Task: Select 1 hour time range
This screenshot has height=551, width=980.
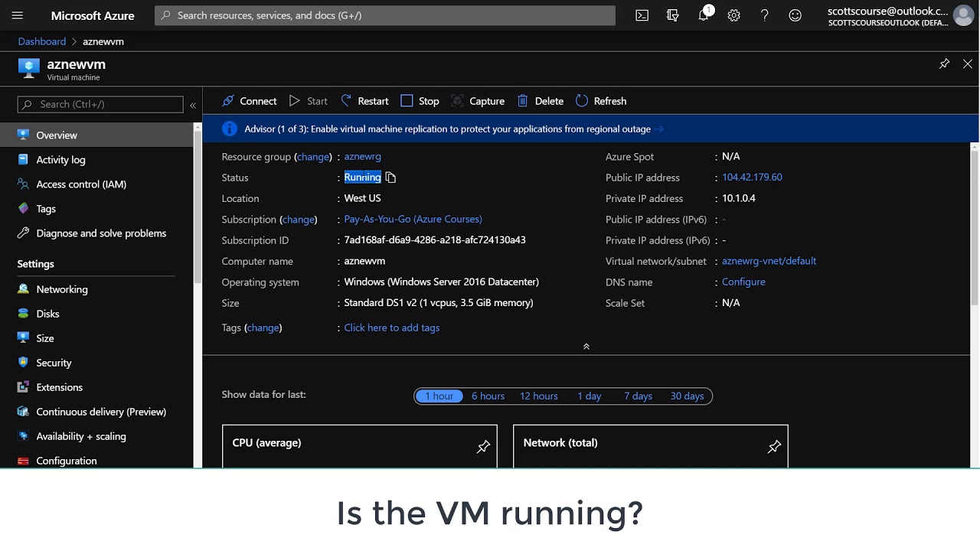Action: click(x=439, y=396)
